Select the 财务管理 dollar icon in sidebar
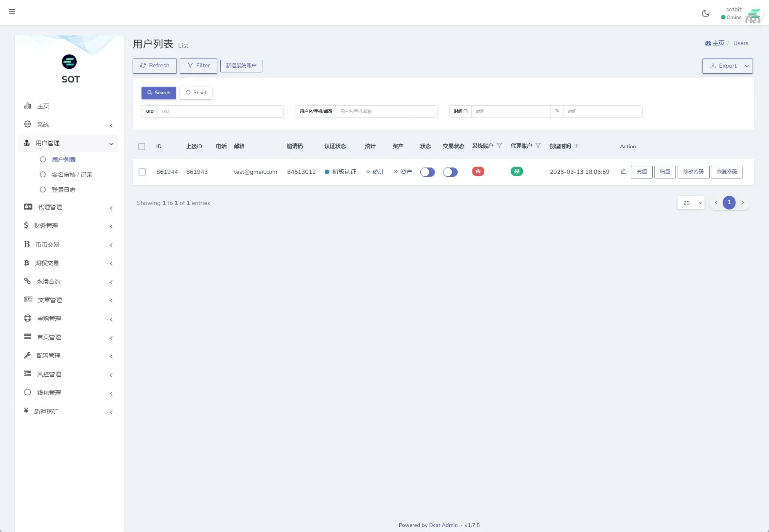This screenshot has width=769, height=532. click(27, 226)
